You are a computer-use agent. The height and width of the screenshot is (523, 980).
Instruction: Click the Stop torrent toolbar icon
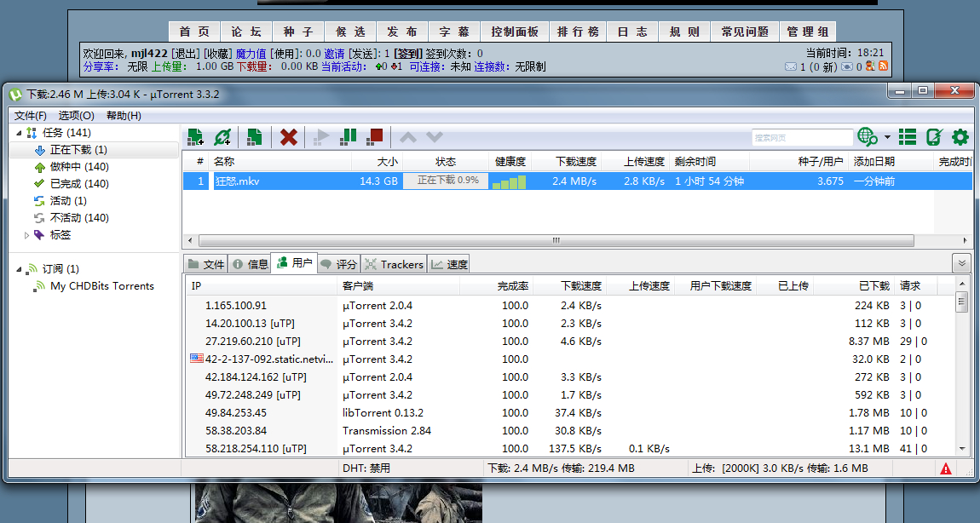pos(374,137)
